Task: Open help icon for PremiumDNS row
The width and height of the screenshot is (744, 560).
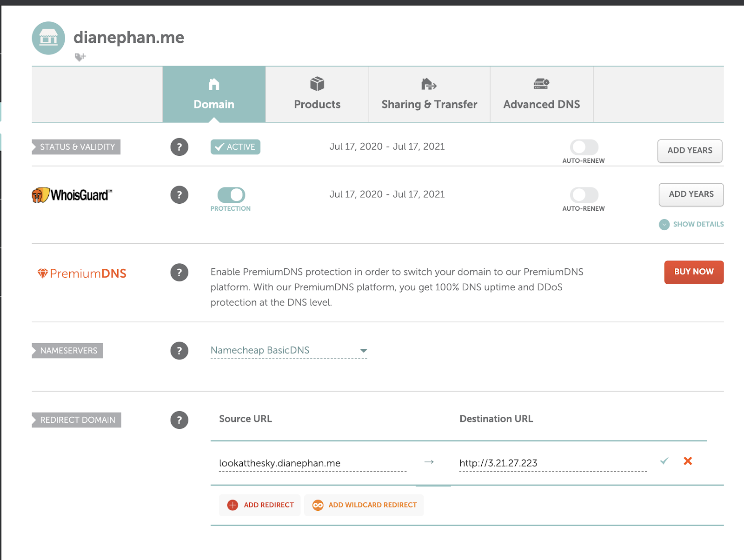Action: 179,273
